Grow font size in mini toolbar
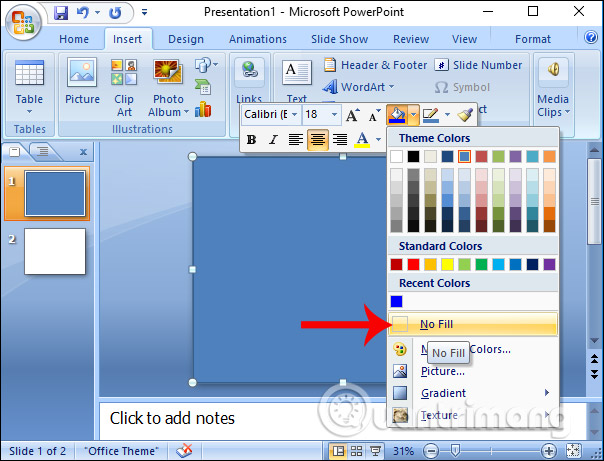The height and width of the screenshot is (461, 604). [352, 115]
